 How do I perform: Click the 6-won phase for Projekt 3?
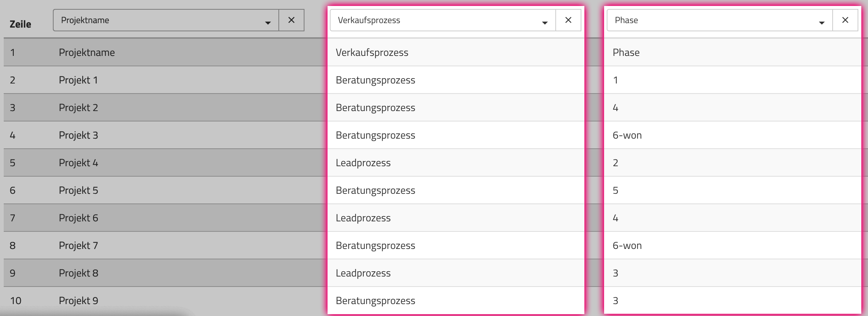click(627, 135)
